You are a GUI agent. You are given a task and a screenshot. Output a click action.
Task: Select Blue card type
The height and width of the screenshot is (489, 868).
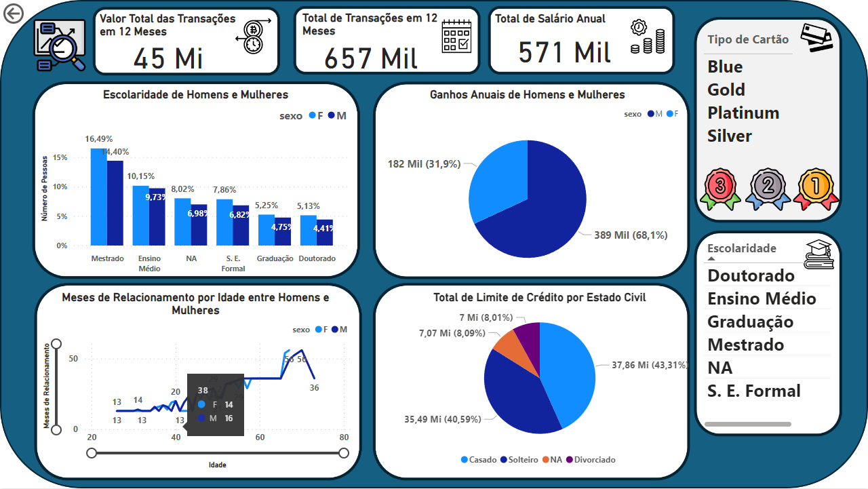click(725, 67)
